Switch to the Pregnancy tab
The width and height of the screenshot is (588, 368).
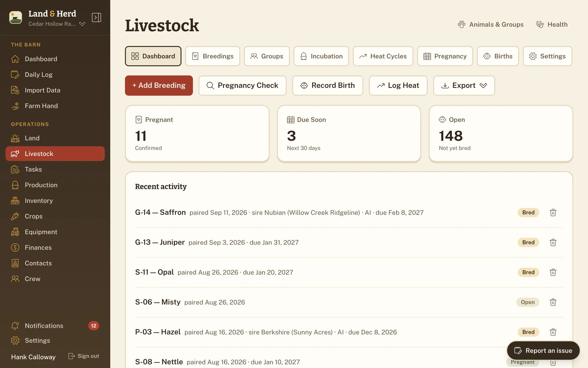pos(445,56)
